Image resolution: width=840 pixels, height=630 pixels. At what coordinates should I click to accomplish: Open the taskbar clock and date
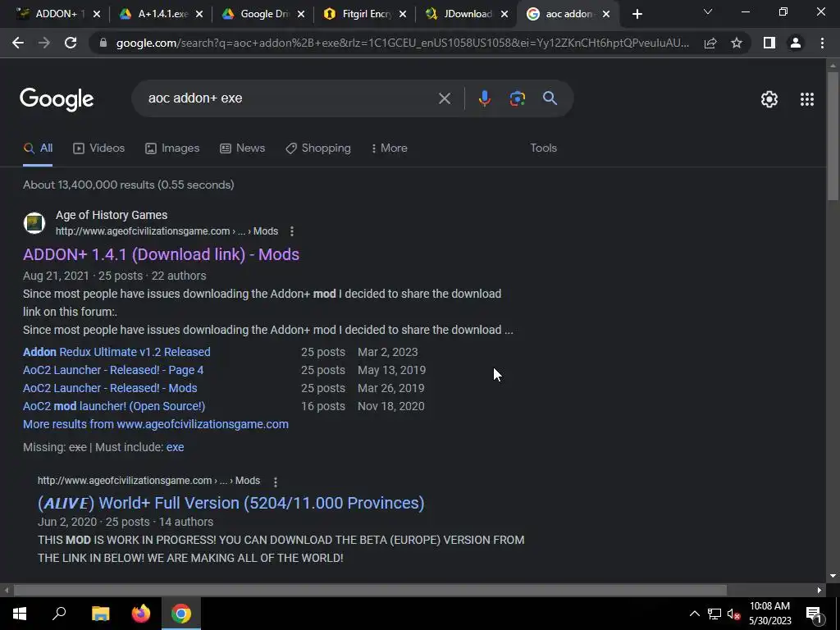click(x=769, y=614)
